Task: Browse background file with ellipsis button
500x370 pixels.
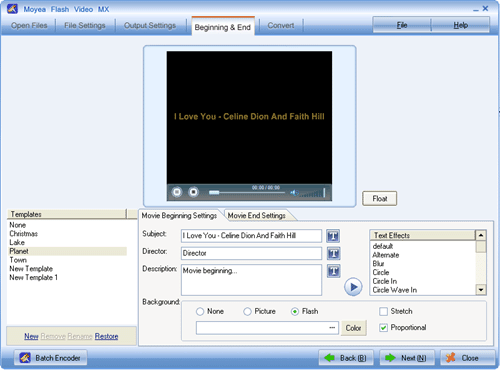Action: pyautogui.click(x=332, y=328)
